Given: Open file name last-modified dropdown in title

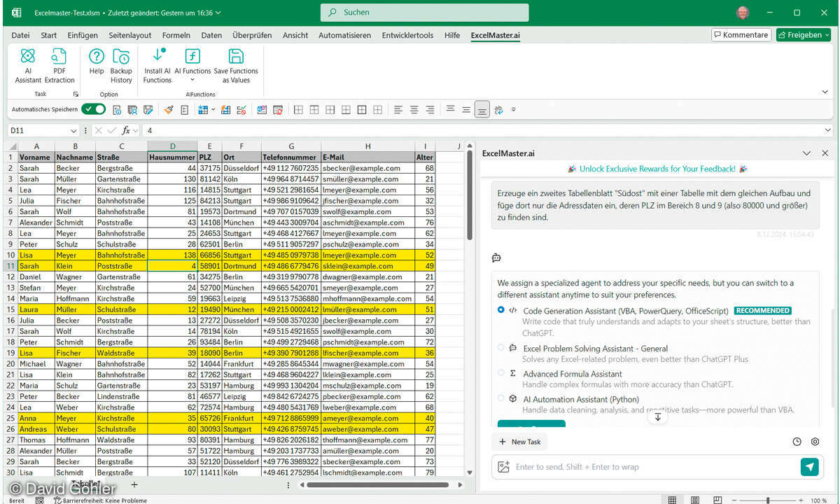Looking at the screenshot, I should (x=219, y=13).
